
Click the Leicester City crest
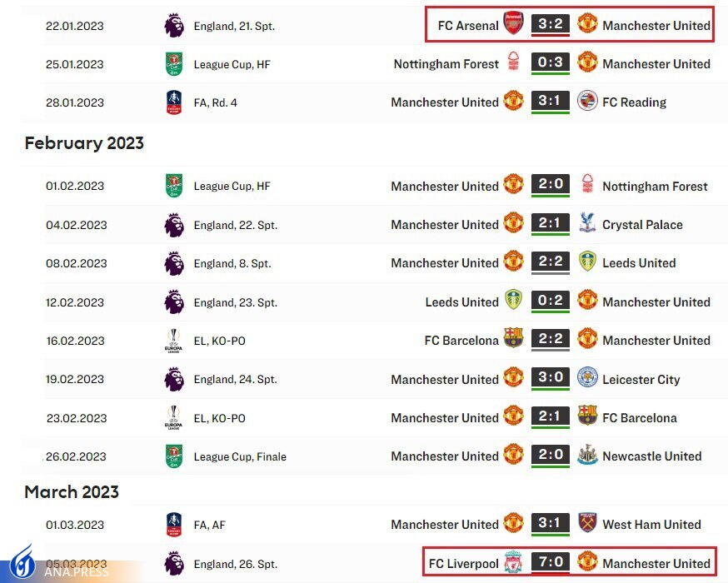coord(587,379)
